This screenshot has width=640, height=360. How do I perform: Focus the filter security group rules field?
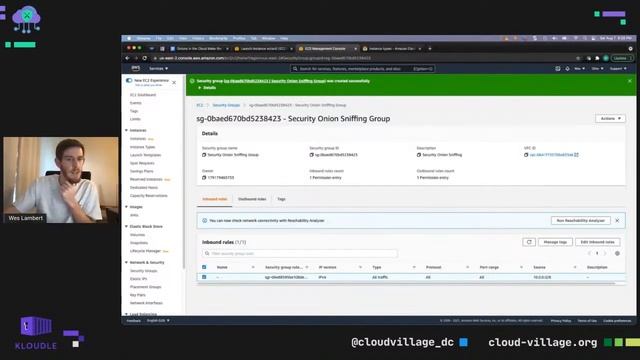click(x=300, y=253)
